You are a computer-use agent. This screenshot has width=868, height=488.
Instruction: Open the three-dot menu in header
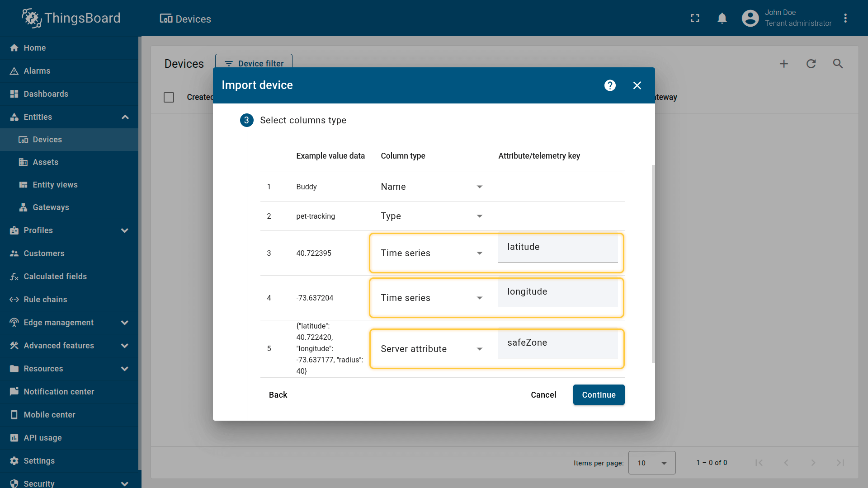[845, 18]
